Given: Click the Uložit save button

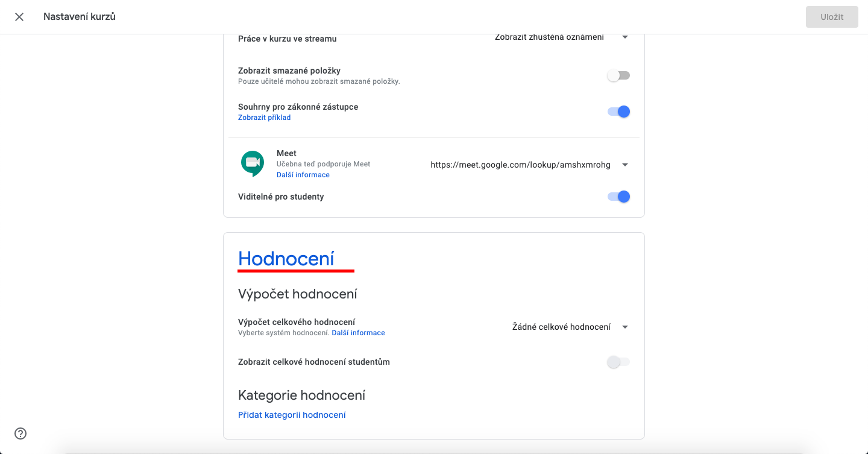Looking at the screenshot, I should point(832,17).
